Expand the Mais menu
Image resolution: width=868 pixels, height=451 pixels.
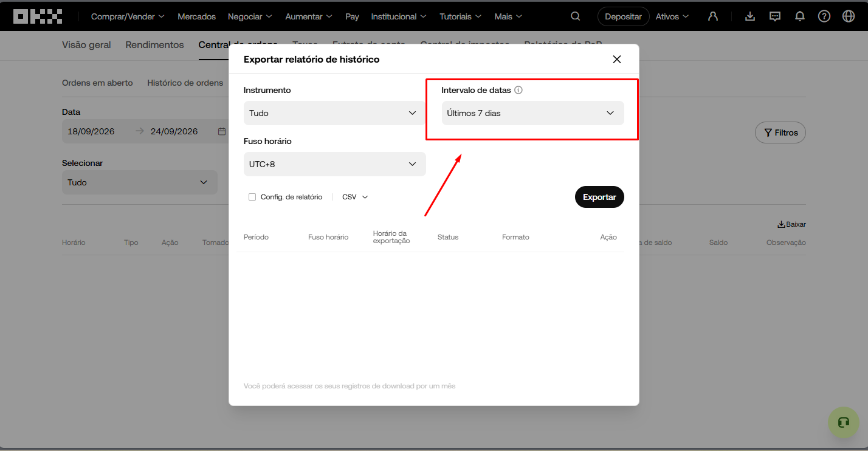click(x=509, y=16)
